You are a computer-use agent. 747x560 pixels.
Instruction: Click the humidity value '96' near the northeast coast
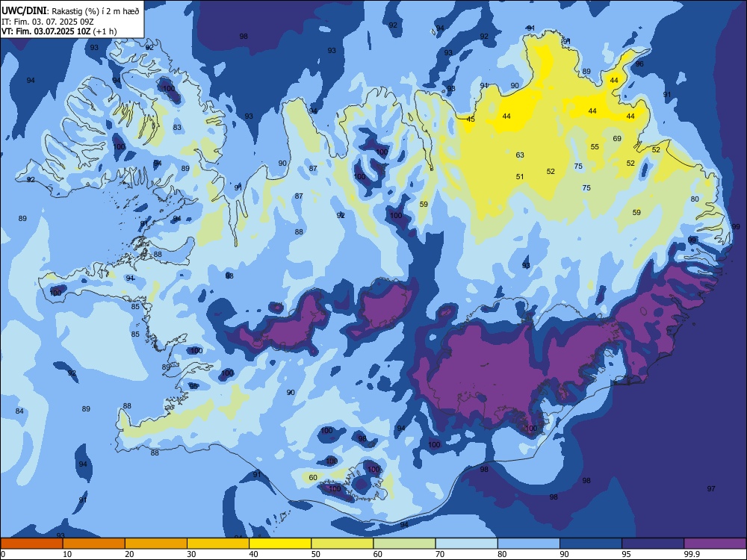click(x=639, y=63)
